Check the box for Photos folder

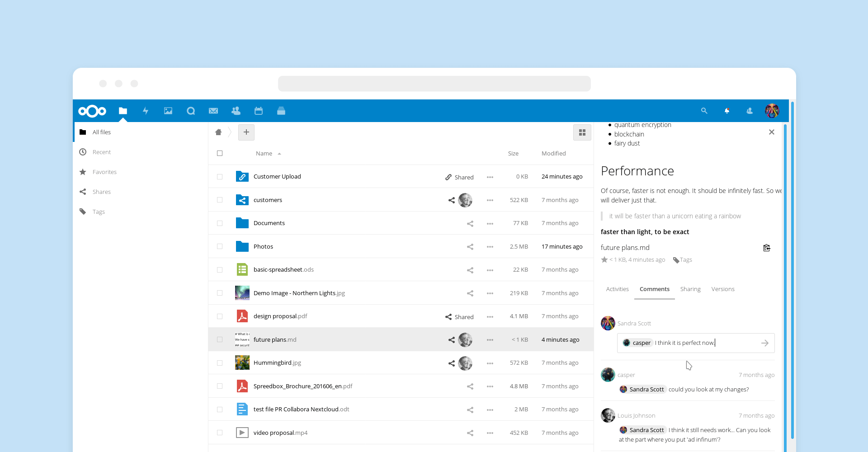point(220,246)
